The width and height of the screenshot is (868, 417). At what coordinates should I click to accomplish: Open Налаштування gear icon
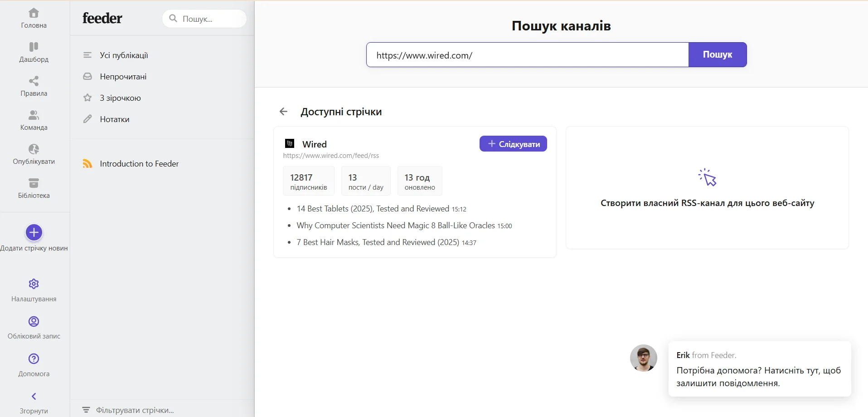[x=34, y=284]
